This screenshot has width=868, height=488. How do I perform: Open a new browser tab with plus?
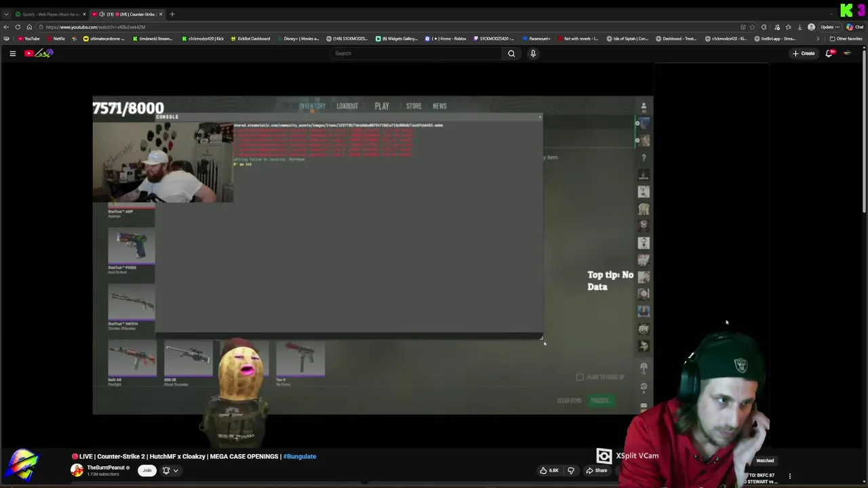pos(172,14)
